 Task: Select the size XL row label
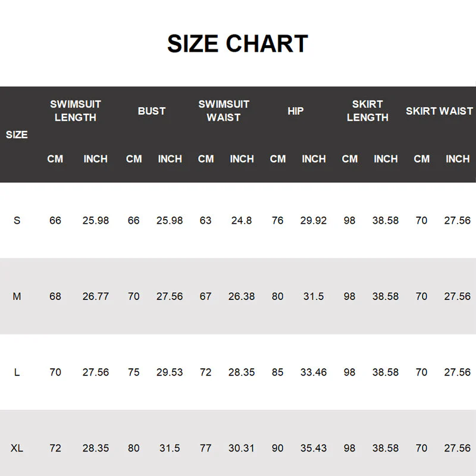pyautogui.click(x=17, y=447)
